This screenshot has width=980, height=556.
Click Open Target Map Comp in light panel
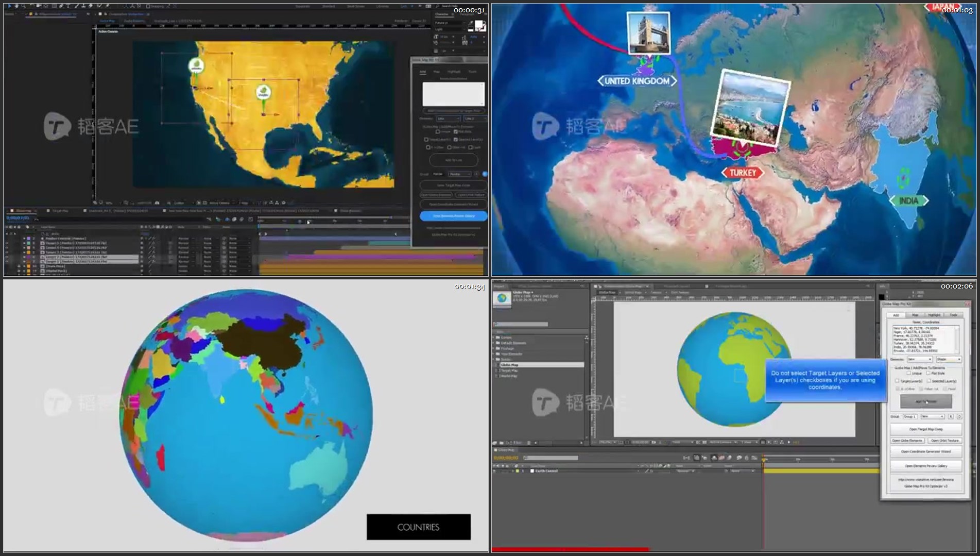click(925, 429)
